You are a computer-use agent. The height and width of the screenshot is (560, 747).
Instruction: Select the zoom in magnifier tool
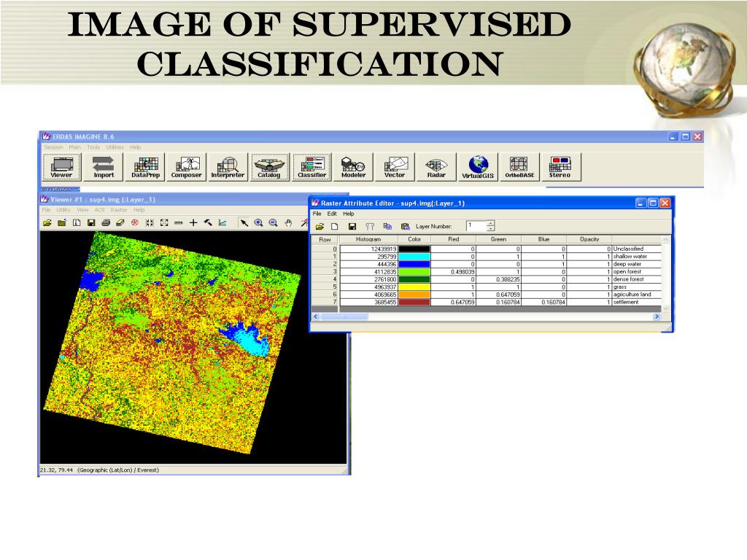click(259, 222)
